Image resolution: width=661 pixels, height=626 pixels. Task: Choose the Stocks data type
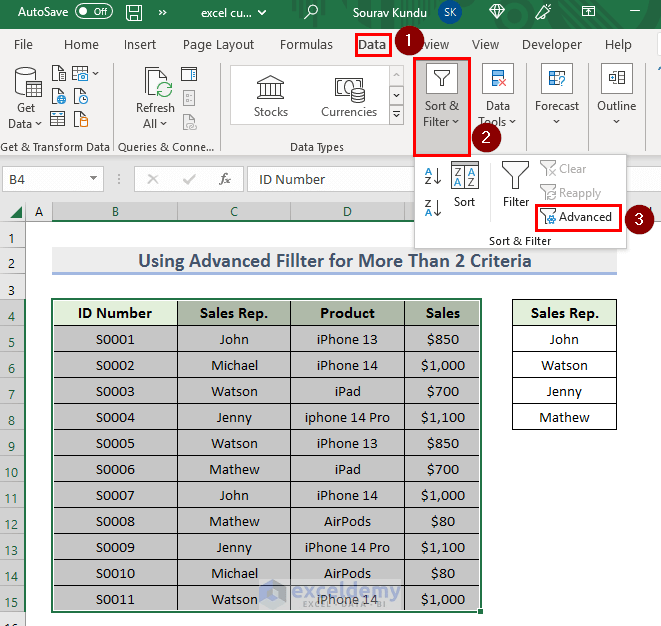[x=271, y=96]
